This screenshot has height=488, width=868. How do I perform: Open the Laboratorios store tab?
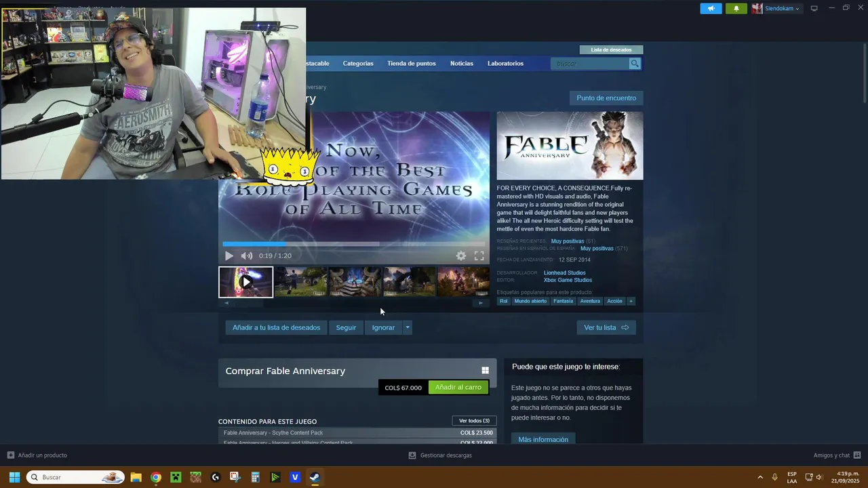click(x=505, y=64)
